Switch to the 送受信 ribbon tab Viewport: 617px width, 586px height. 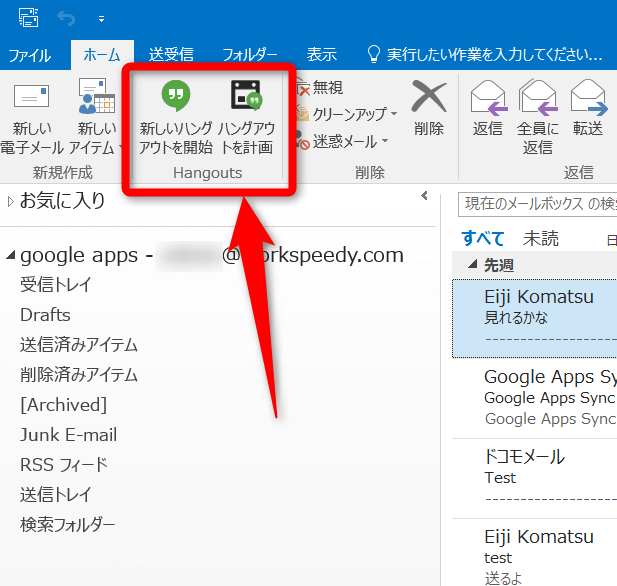click(x=171, y=55)
